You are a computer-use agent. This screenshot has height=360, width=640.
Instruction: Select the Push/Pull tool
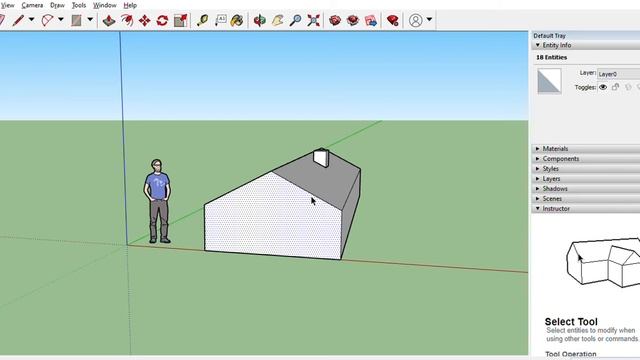(109, 20)
